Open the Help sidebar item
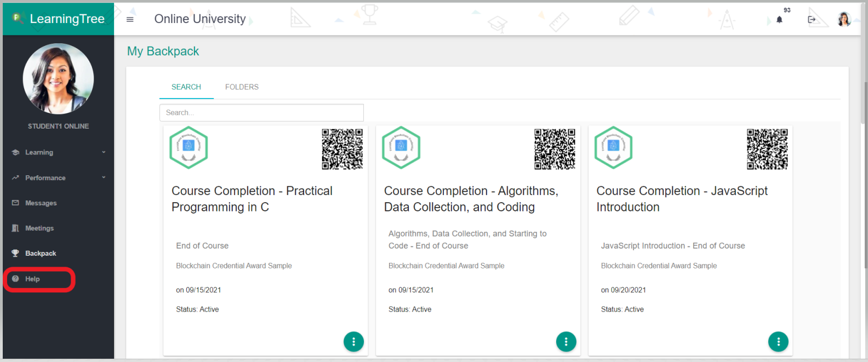The width and height of the screenshot is (868, 362). pos(32,279)
